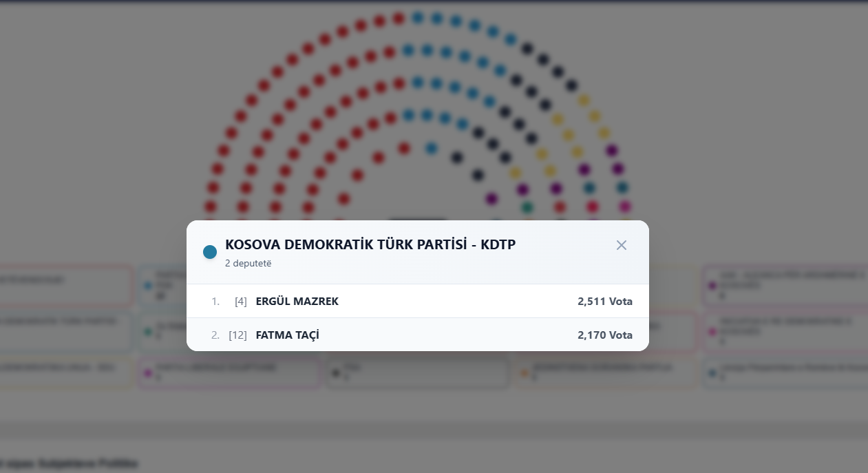Close the KDTP deputies popup
Image resolution: width=868 pixels, height=473 pixels.
(x=622, y=245)
